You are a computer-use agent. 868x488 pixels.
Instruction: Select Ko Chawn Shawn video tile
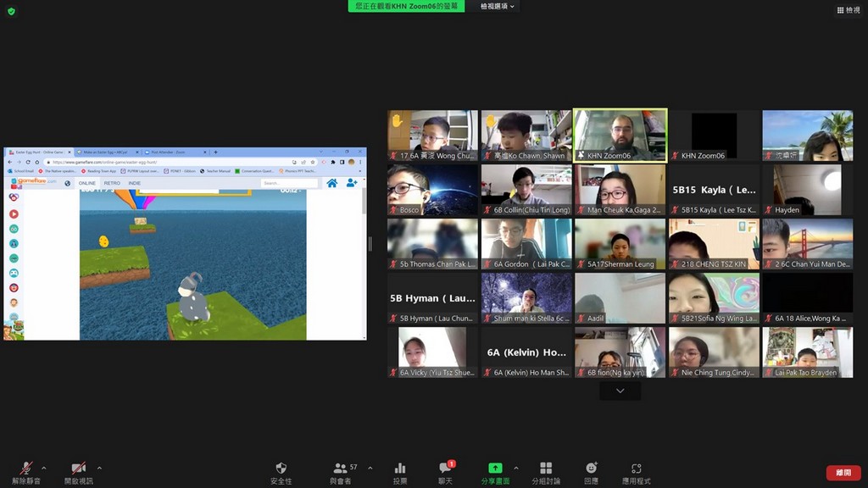[x=526, y=135]
